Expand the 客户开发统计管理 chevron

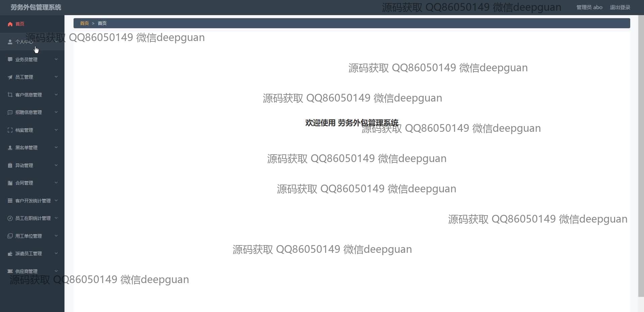pos(56,200)
